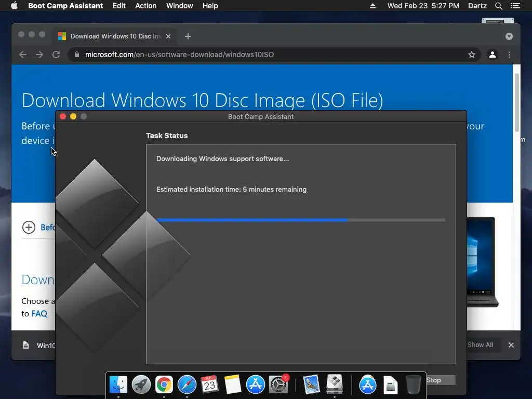Click the padlock site info icon
Image resolution: width=532 pixels, height=399 pixels.
coord(77,55)
